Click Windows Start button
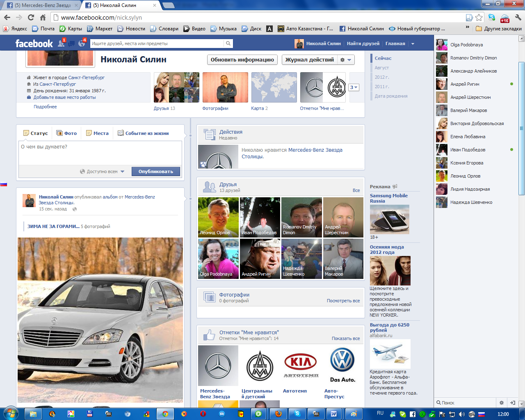This screenshot has width=525, height=420. point(11,414)
